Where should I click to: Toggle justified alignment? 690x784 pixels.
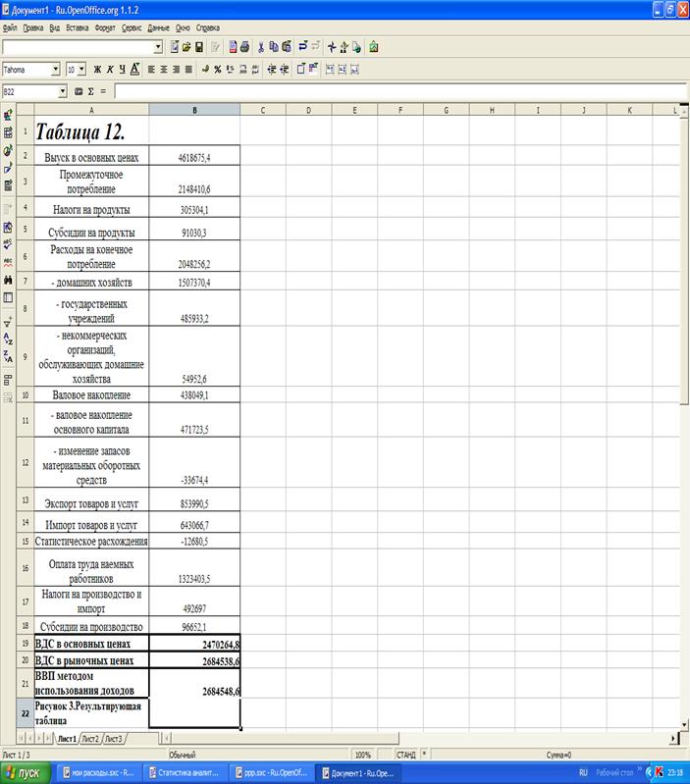[188, 70]
